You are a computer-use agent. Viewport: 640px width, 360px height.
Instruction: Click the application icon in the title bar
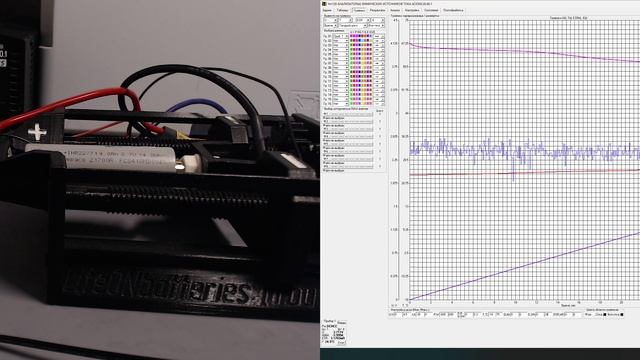(324, 4)
